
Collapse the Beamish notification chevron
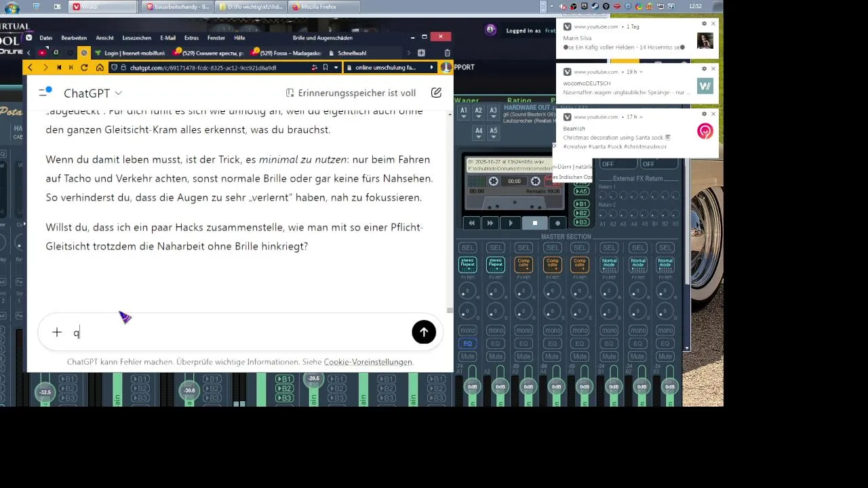click(x=641, y=117)
